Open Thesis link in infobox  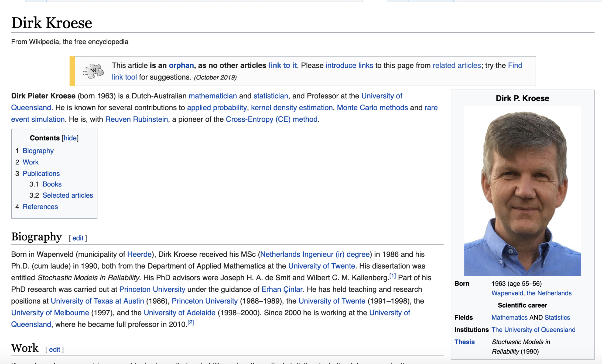(464, 342)
